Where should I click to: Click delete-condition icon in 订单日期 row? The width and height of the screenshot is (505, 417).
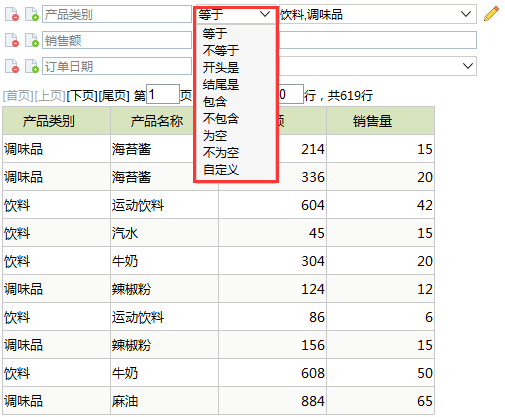click(x=12, y=66)
